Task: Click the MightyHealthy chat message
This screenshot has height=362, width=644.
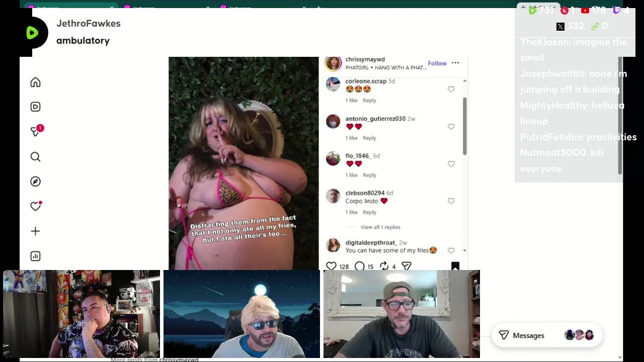Action: click(x=572, y=113)
